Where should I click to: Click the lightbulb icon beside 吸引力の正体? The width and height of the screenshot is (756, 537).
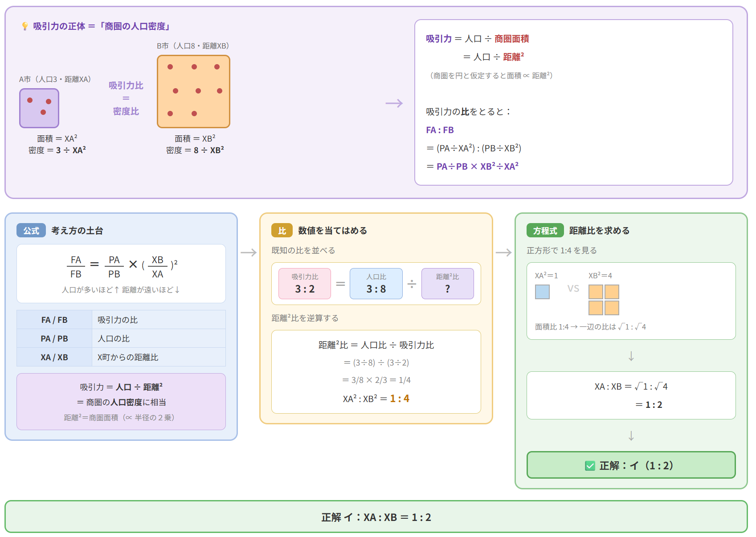25,26
